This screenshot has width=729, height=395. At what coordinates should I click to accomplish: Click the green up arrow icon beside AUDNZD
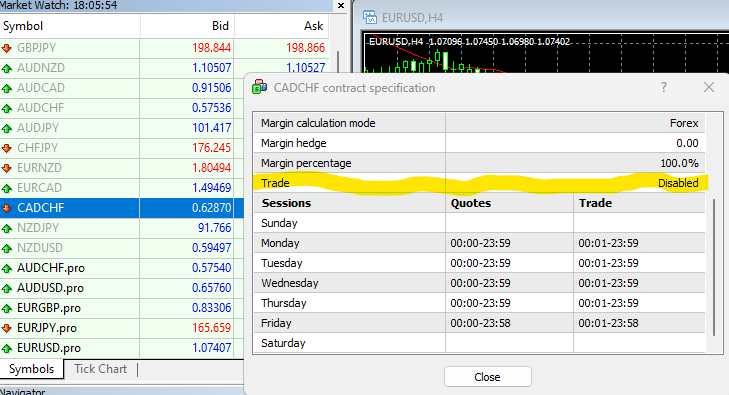(7, 68)
